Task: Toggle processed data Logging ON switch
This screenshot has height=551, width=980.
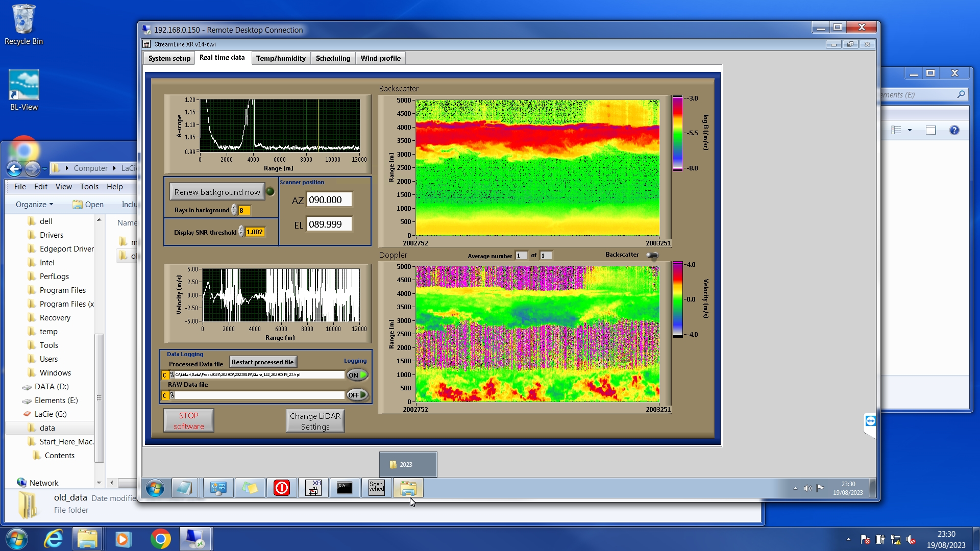Action: (x=357, y=375)
